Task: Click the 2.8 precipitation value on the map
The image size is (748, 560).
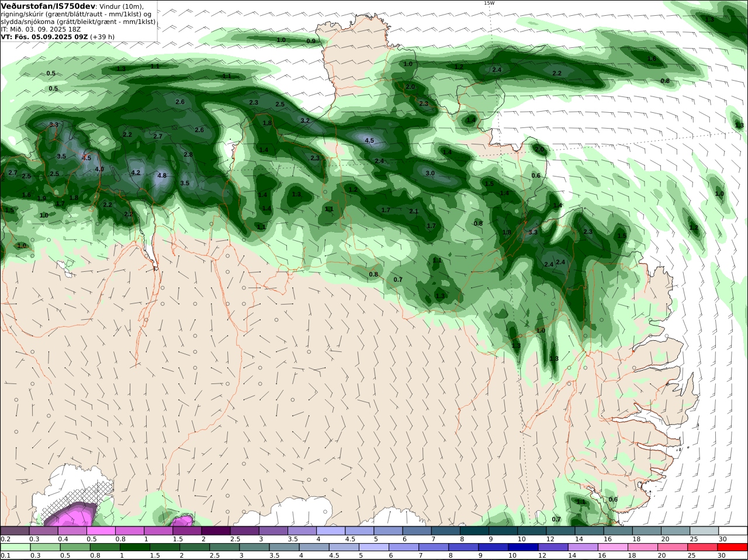Action: coord(188,155)
